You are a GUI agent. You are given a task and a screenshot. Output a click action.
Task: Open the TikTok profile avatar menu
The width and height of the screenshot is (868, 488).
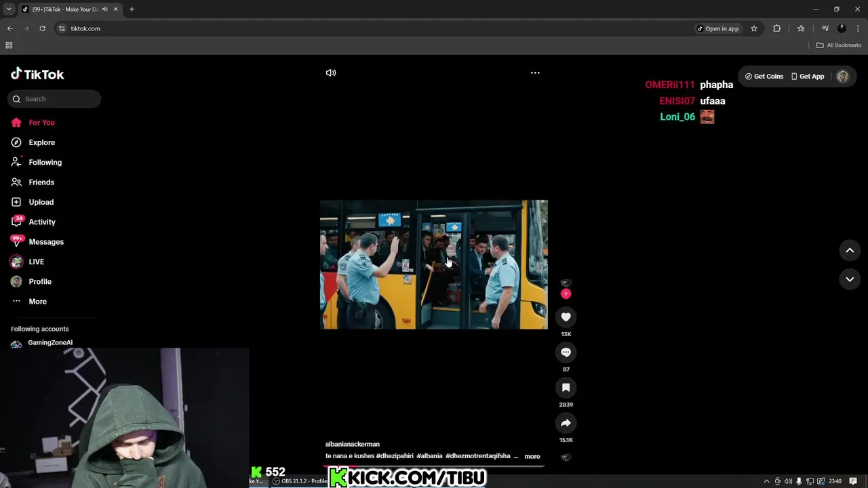843,77
